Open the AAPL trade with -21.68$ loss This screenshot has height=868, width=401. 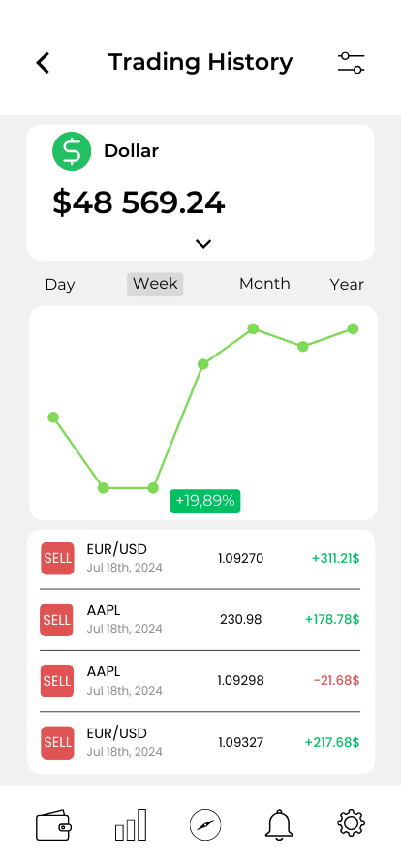point(200,681)
